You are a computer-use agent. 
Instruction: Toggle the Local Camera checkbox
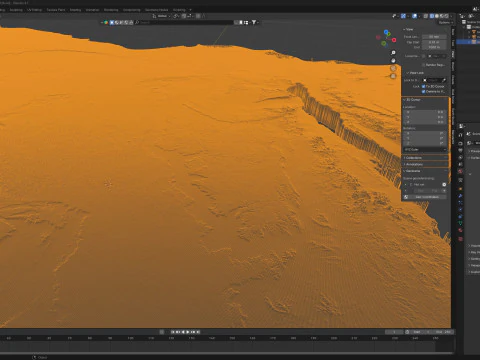tap(424, 56)
